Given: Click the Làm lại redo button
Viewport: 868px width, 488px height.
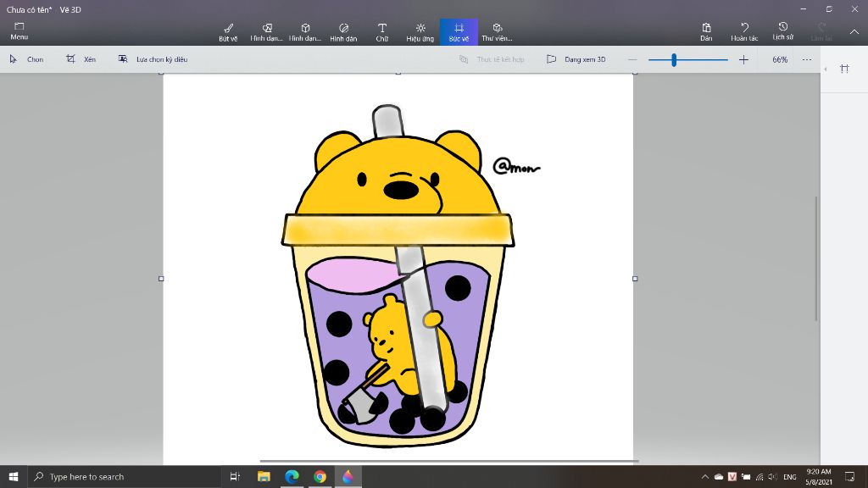Looking at the screenshot, I should [x=821, y=32].
